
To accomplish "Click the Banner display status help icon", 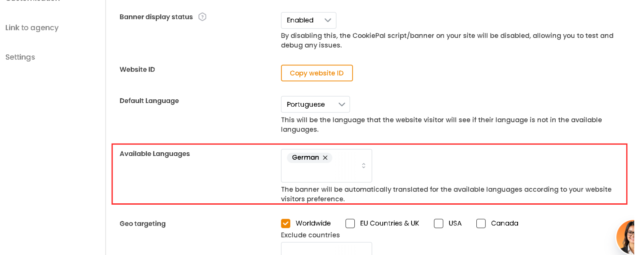I will pos(202,17).
